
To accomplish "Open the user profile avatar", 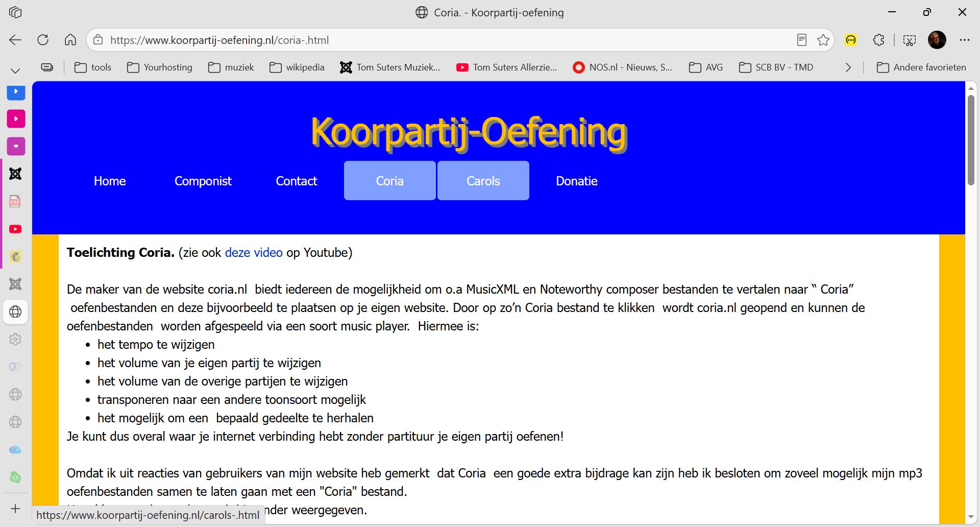I will pos(937,40).
